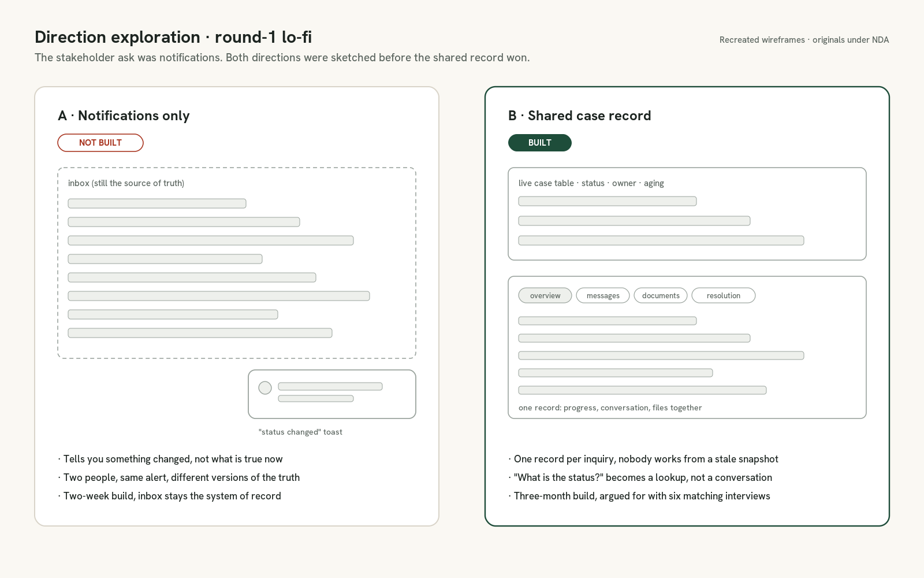Click the title 'Direction exploration · round-1 lo-fi'
The width and height of the screenshot is (924, 578).
coord(173,37)
